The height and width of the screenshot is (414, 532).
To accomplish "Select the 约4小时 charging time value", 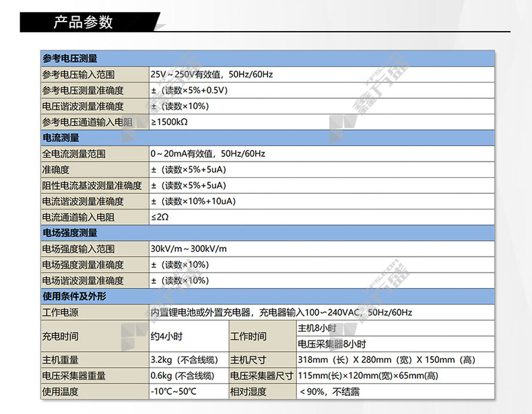I will [x=168, y=336].
